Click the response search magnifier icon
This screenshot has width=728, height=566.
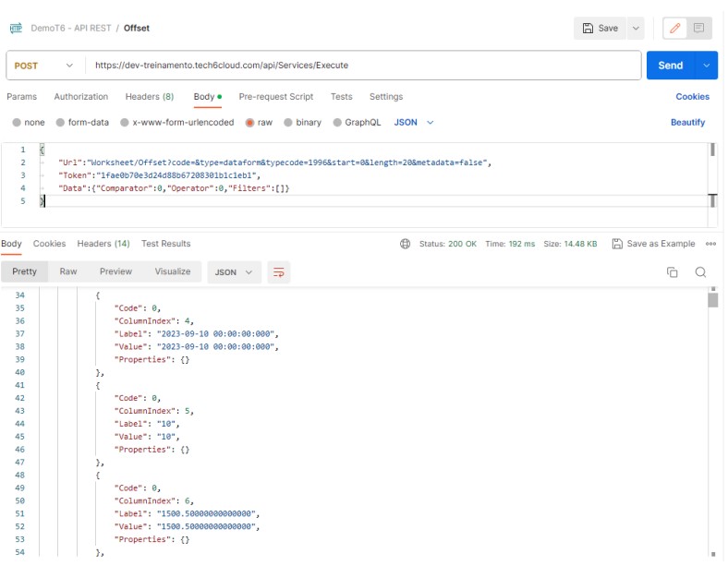pos(700,272)
